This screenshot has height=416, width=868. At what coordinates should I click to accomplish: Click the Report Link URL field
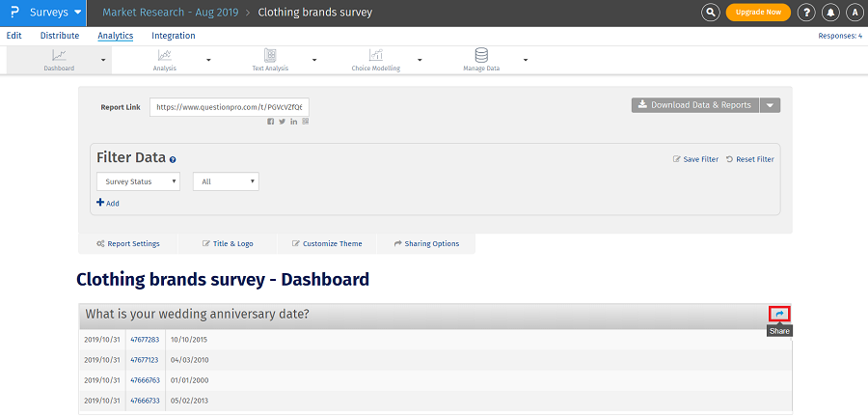(231, 106)
